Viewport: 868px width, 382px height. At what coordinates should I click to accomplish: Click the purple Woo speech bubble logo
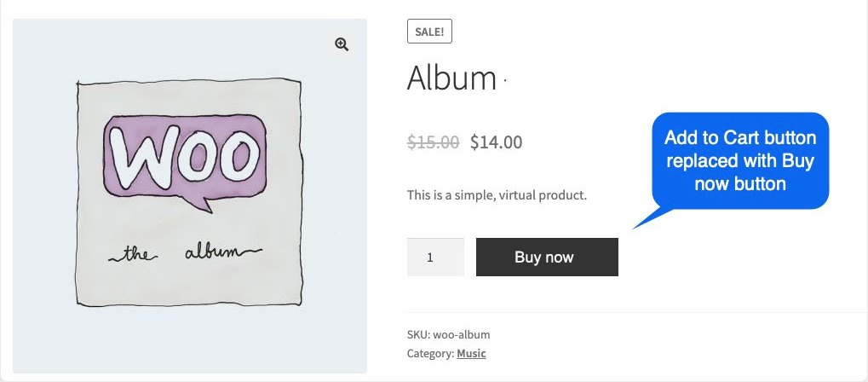pos(184,159)
